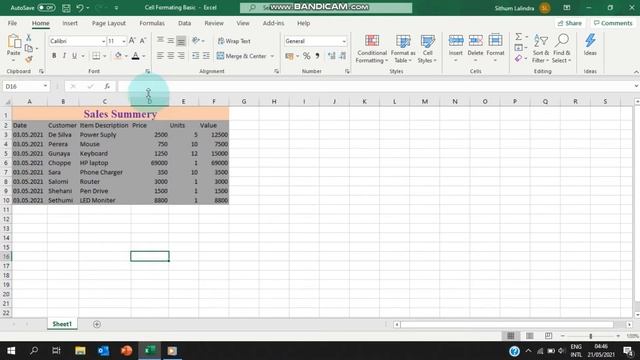This screenshot has width=640, height=360.
Task: Click the Comma Style icon
Action: pyautogui.click(x=317, y=56)
